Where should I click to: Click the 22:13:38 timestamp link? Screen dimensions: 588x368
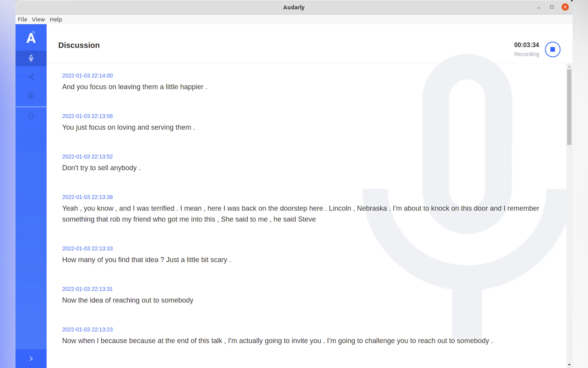[x=87, y=197]
